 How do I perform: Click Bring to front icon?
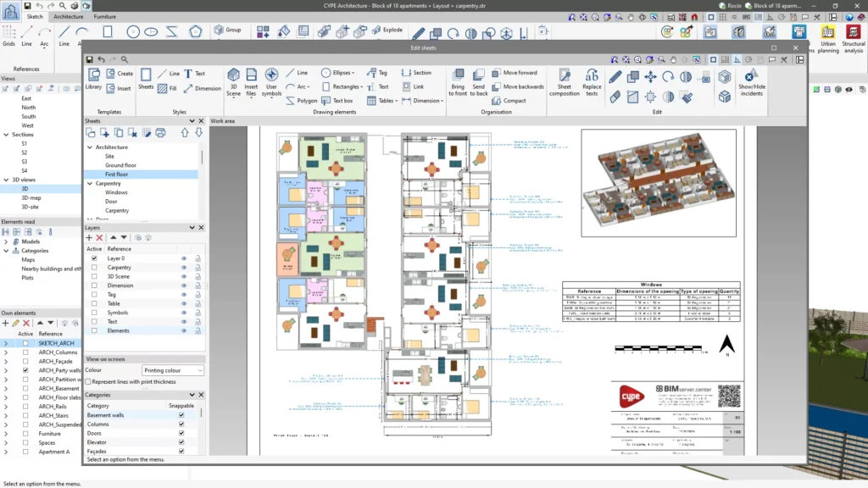click(x=458, y=80)
